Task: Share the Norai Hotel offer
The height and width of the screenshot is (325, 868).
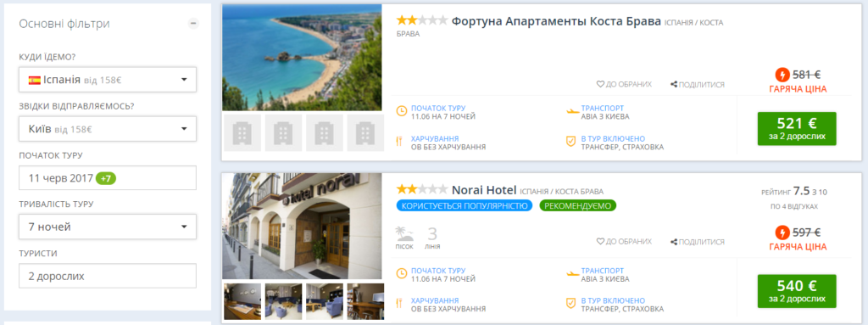Action: 698,242
